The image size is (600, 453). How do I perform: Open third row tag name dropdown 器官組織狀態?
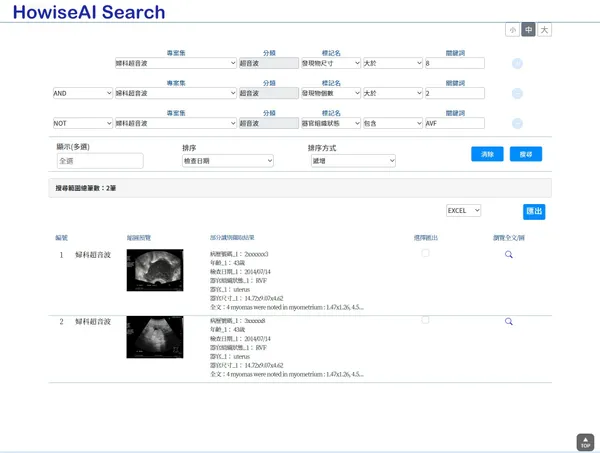point(331,123)
